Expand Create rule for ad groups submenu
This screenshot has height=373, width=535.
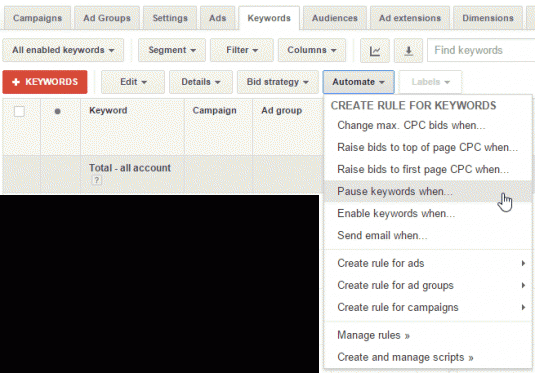pyautogui.click(x=428, y=285)
